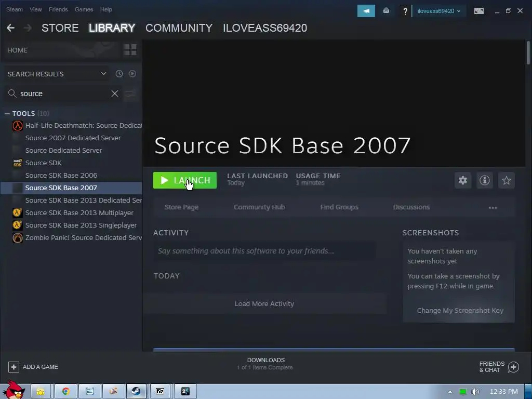Collapse the Tools category
Screen dimensions: 532x399
coord(7,113)
